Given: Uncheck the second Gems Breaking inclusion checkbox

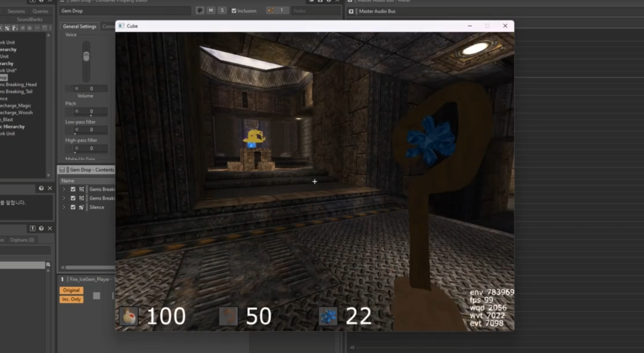Looking at the screenshot, I should (73, 198).
